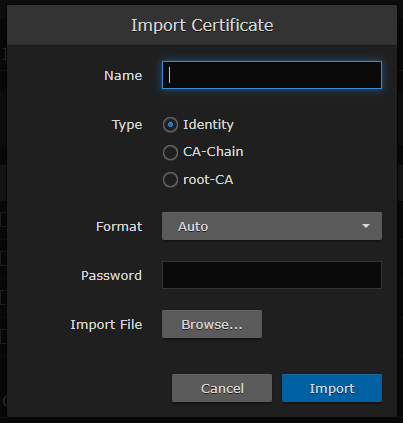Click the Auto text in Format box
403x423 pixels.
click(x=193, y=227)
